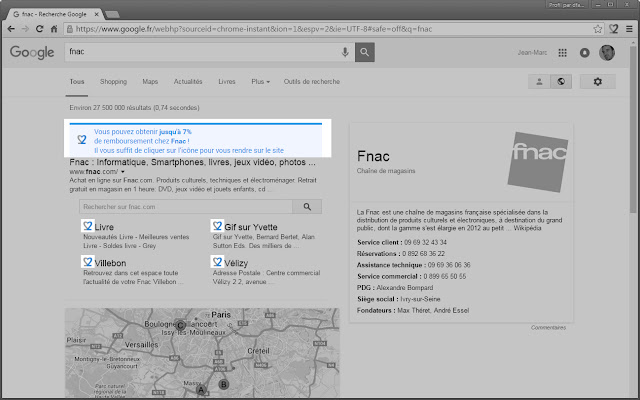The width and height of the screenshot is (640, 400).
Task: Submit search with magnifier button
Action: click(365, 52)
